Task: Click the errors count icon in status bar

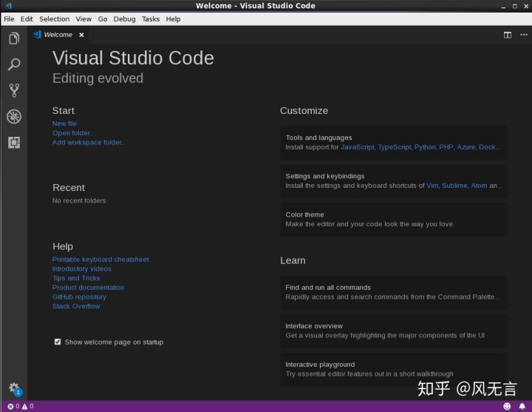Action: (x=10, y=406)
